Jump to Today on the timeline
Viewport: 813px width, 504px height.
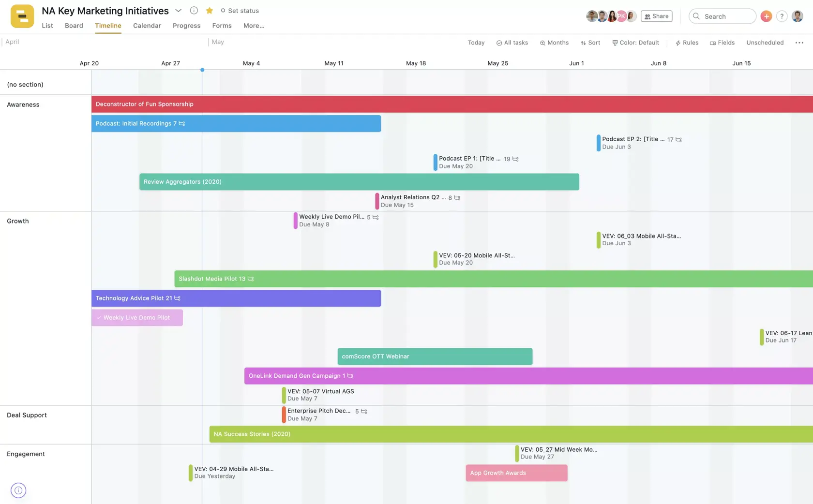pos(476,43)
